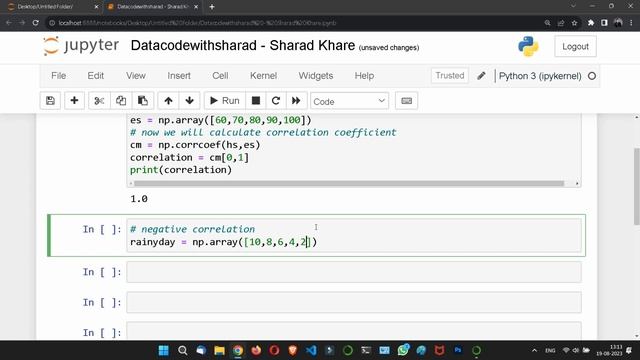The width and height of the screenshot is (640, 360).
Task: Copy selected cells icon
Action: pos(121,101)
